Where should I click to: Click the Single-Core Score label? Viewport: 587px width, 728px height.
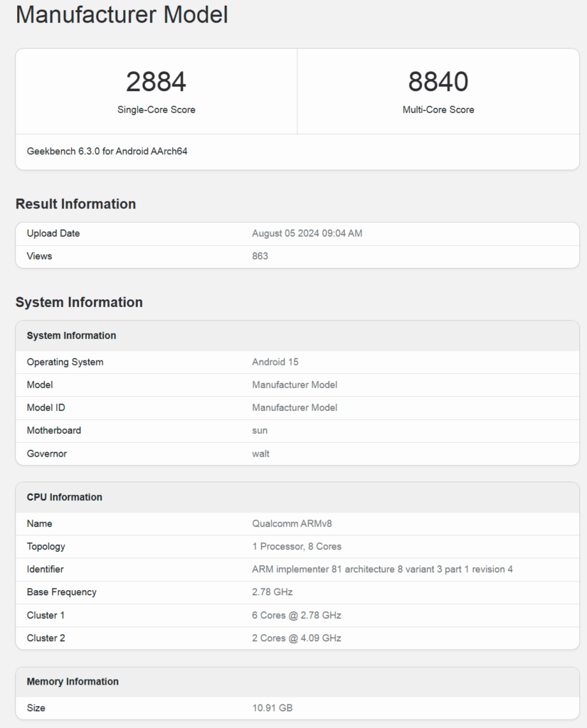pyautogui.click(x=156, y=109)
